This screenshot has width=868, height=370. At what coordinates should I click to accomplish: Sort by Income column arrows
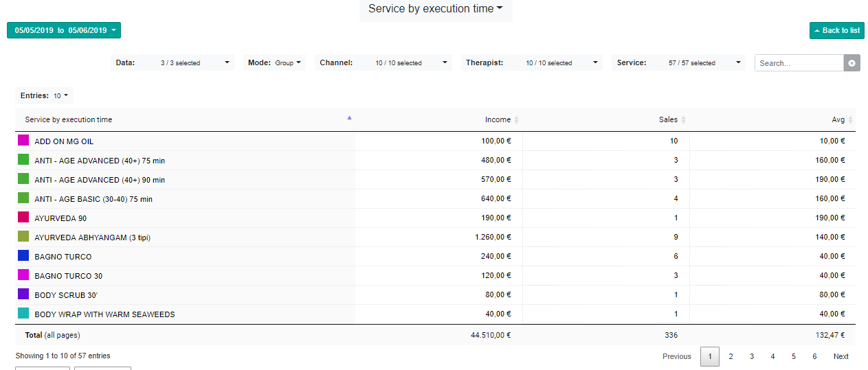click(516, 120)
